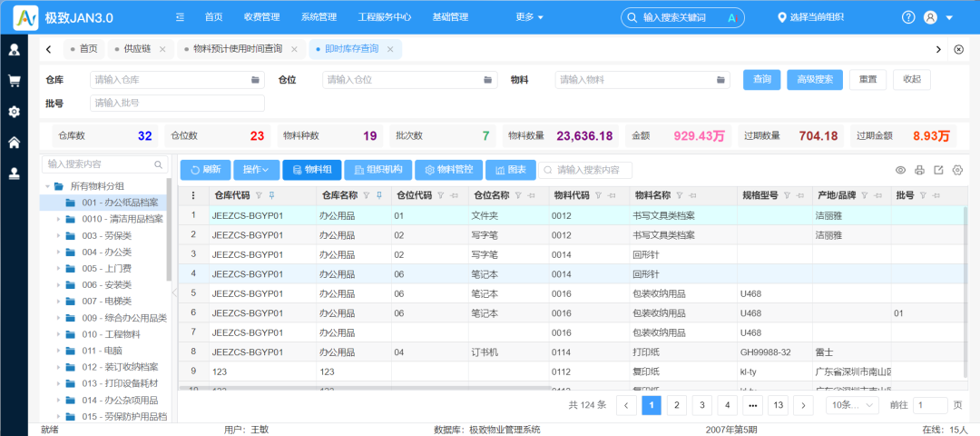Go to the next page arrow
Screen dimensions: 980x436
[x=803, y=405]
